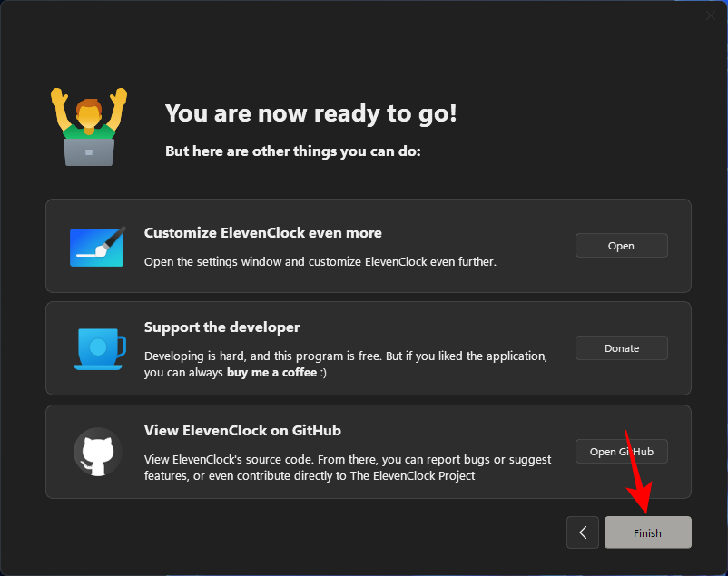Click the GitHub cat logo icon
728x576 pixels.
[97, 451]
